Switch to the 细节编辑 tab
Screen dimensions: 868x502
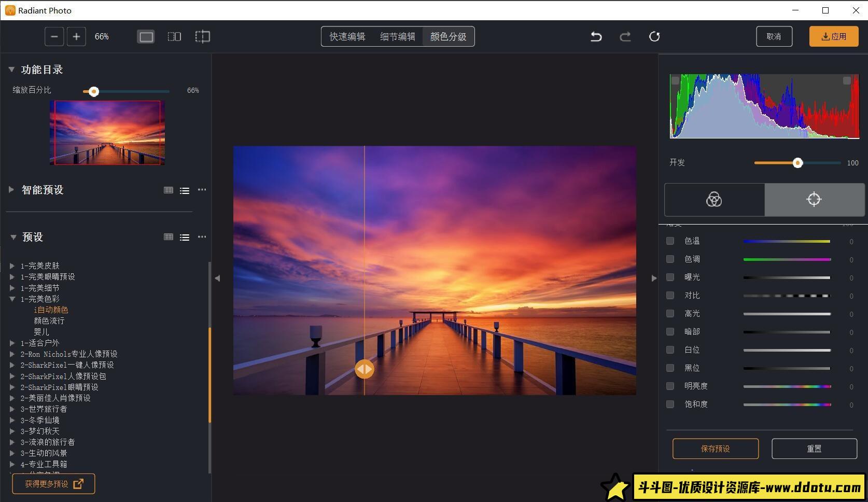click(397, 36)
